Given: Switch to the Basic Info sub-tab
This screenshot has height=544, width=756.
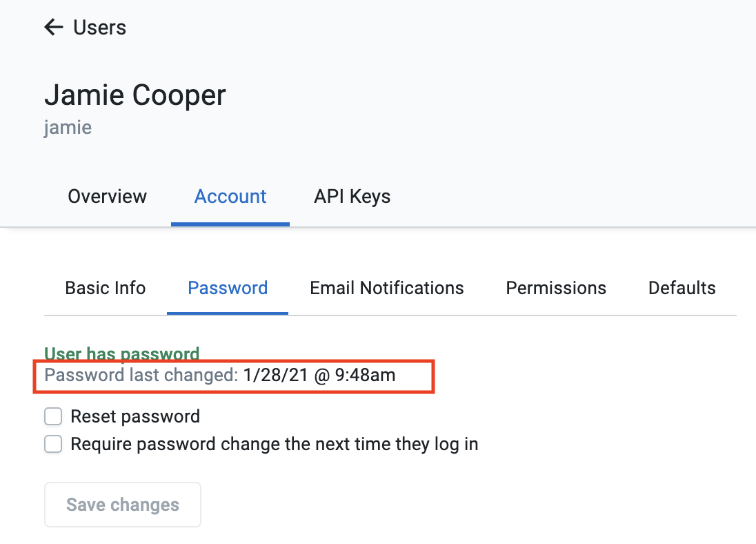Looking at the screenshot, I should coord(105,288).
